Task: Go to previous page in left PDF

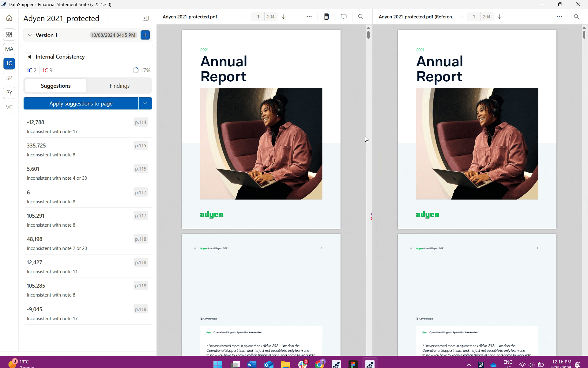Action: coord(245,17)
